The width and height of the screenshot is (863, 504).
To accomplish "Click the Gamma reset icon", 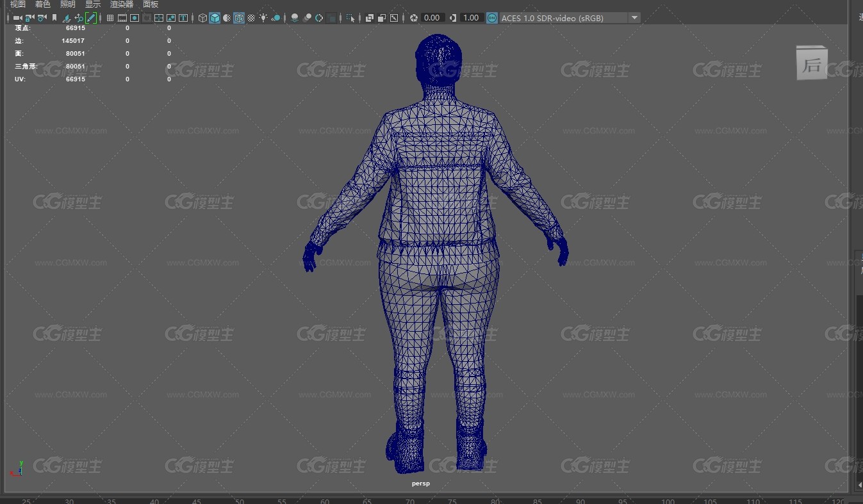I will click(x=453, y=18).
